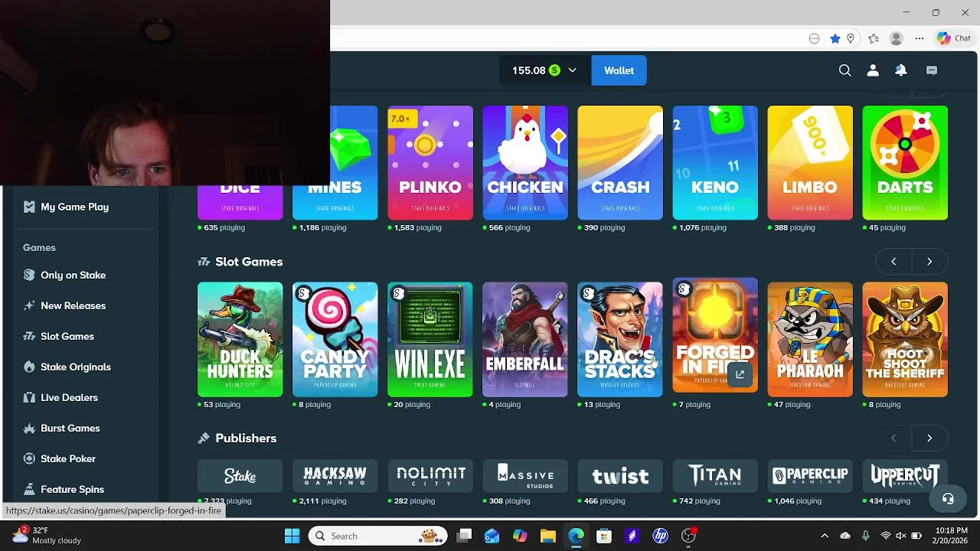The image size is (980, 551).
Task: Open Stake Poker sidebar item
Action: point(68,458)
